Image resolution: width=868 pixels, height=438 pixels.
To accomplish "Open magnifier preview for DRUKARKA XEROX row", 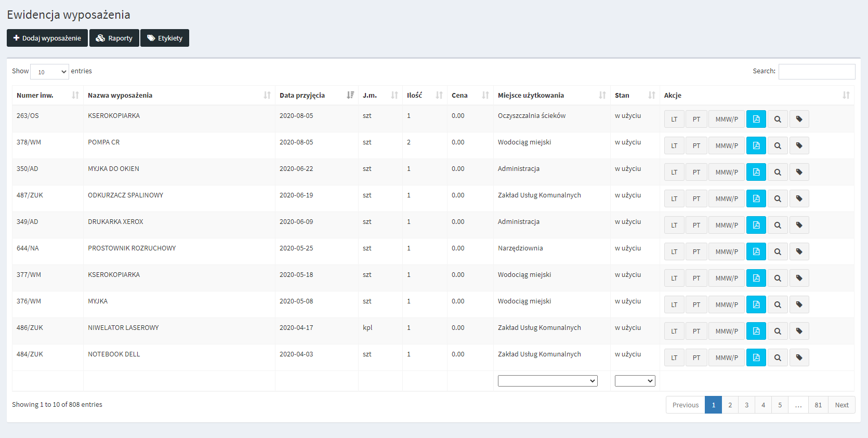I will click(778, 225).
